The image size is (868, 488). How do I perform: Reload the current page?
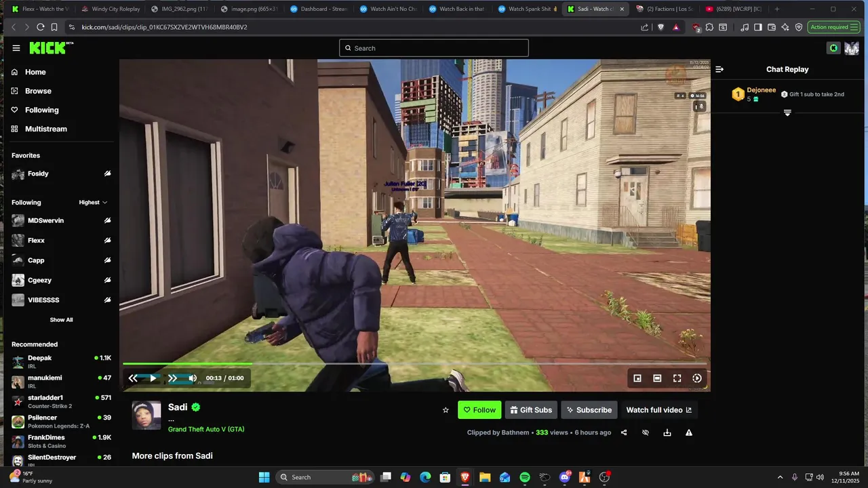point(40,27)
